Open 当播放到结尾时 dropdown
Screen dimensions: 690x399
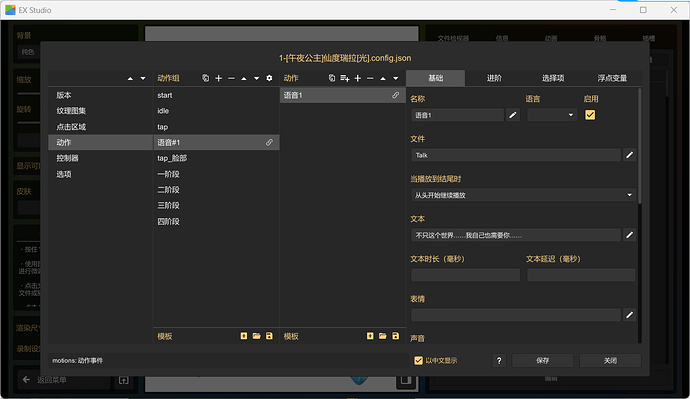point(524,195)
